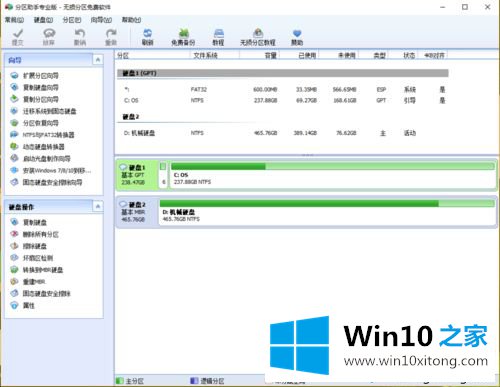Screen dimensions: 500x387
Task: Launch 扩展分区向导 extend partition wizard
Action: 34,76
